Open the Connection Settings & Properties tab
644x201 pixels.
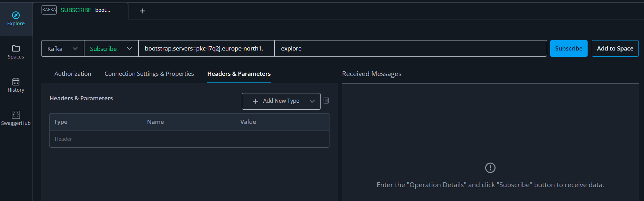(x=149, y=73)
